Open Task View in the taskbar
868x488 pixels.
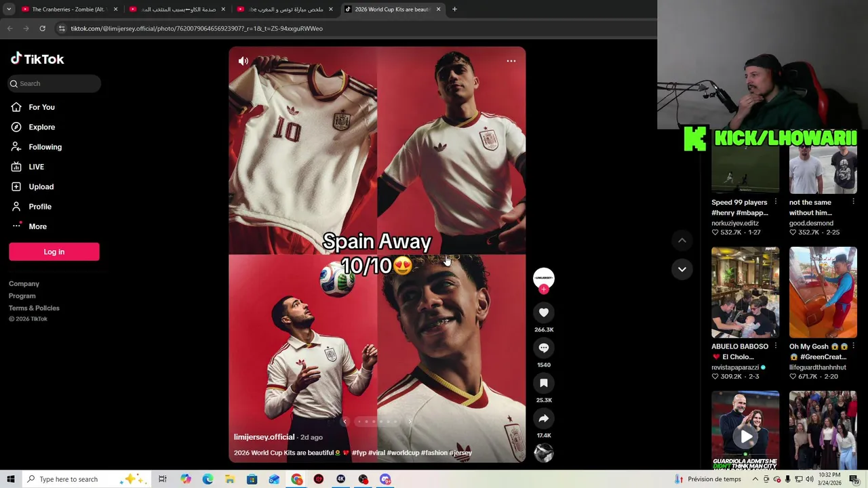[x=163, y=479]
